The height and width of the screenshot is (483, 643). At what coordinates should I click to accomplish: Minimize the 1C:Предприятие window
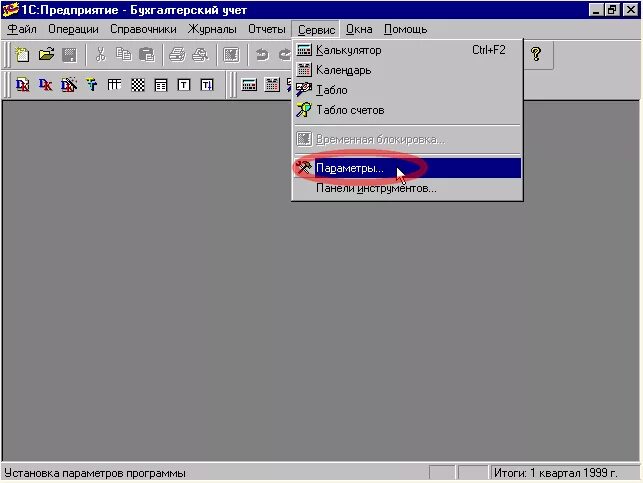[595, 9]
